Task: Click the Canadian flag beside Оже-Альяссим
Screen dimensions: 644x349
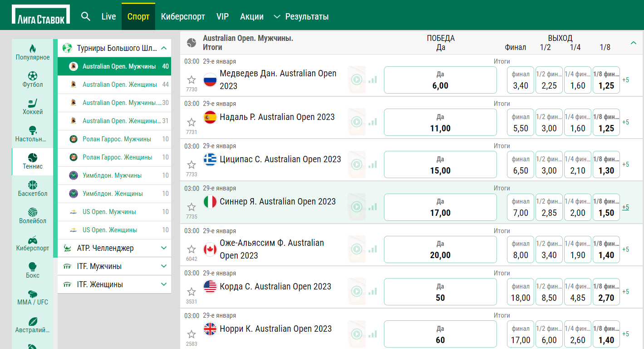Action: (x=210, y=249)
